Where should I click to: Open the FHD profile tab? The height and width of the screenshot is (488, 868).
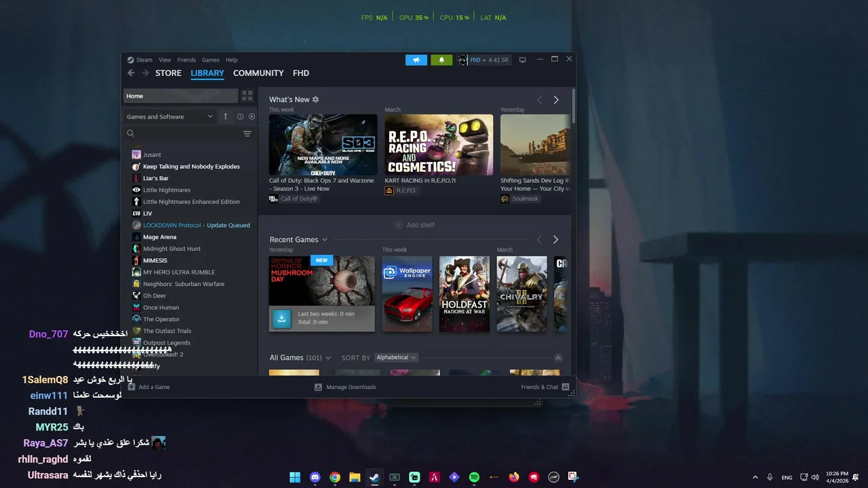(x=301, y=73)
